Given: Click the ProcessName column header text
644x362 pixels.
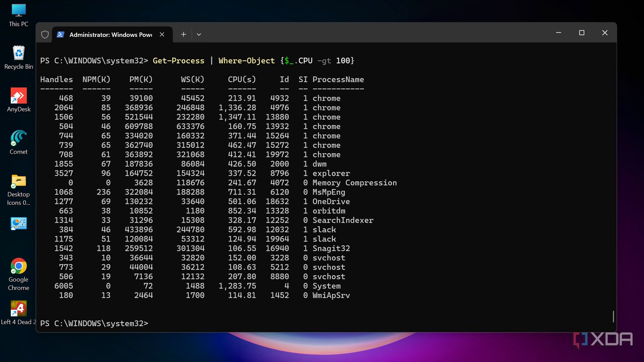Looking at the screenshot, I should 338,79.
